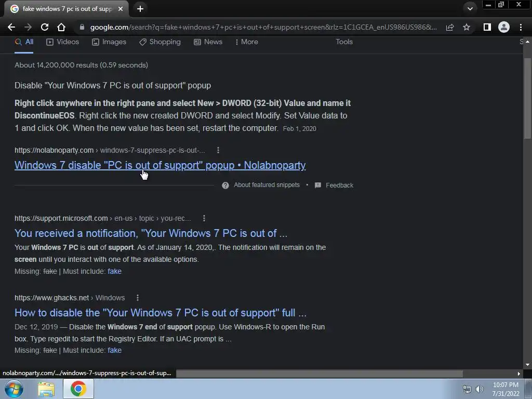Image resolution: width=532 pixels, height=399 pixels.
Task: Expand the tab search dropdown
Action: [x=470, y=9]
